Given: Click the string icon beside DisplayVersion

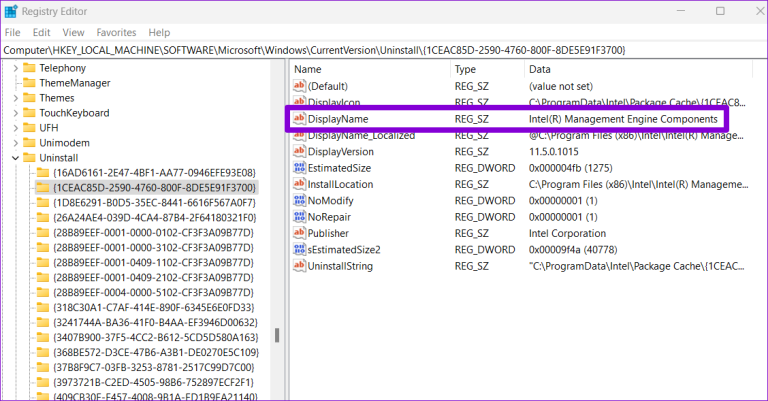Looking at the screenshot, I should (298, 151).
